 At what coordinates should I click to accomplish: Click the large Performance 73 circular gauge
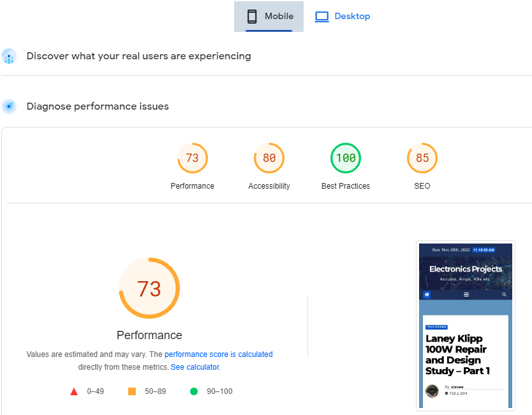(x=149, y=288)
